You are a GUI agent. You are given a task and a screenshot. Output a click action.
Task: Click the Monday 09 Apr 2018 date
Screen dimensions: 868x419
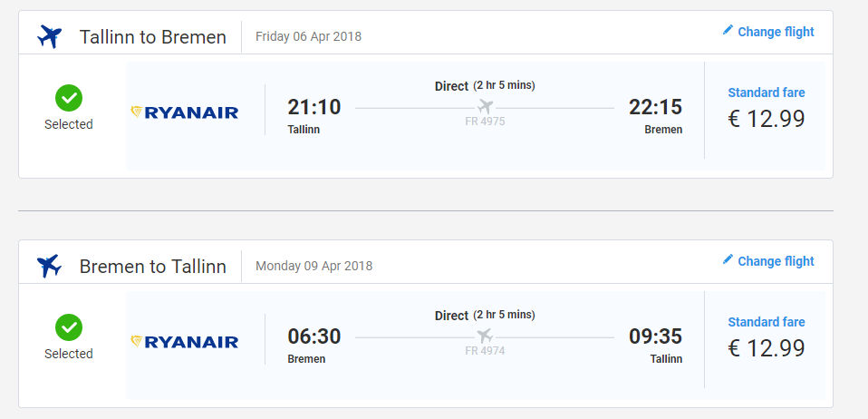tap(313, 266)
